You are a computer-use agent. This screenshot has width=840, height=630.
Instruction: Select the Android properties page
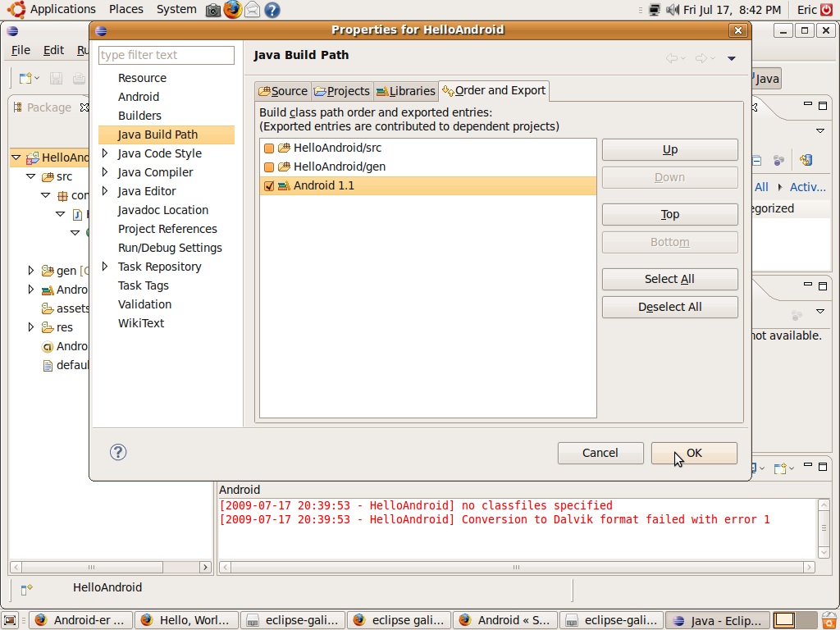tap(138, 97)
